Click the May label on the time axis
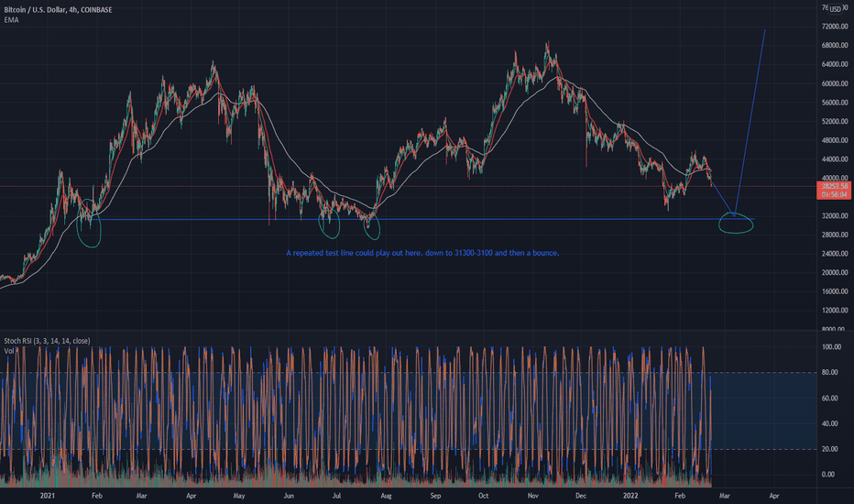This screenshot has width=854, height=504. click(239, 496)
